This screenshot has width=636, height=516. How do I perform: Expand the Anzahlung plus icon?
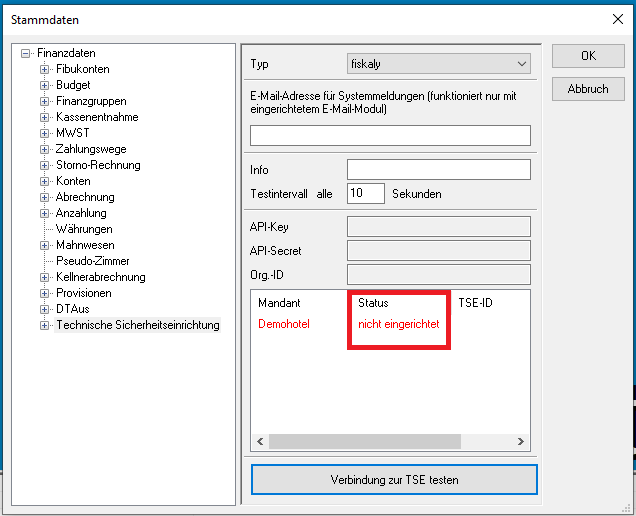point(44,213)
